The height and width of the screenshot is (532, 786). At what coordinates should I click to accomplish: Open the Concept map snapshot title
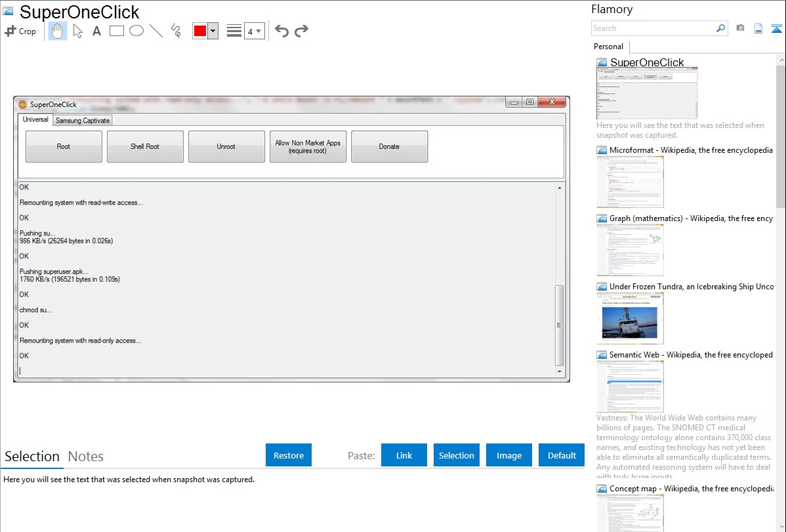691,488
